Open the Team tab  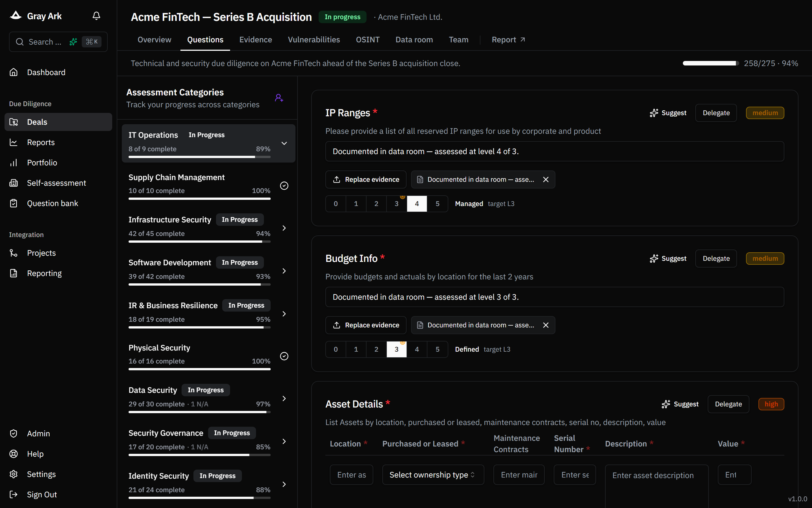tap(458, 40)
